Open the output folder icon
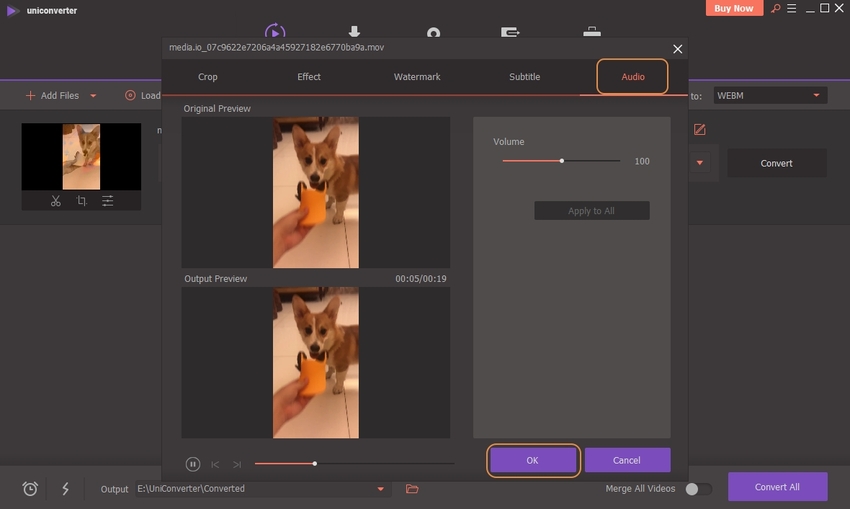 tap(412, 489)
